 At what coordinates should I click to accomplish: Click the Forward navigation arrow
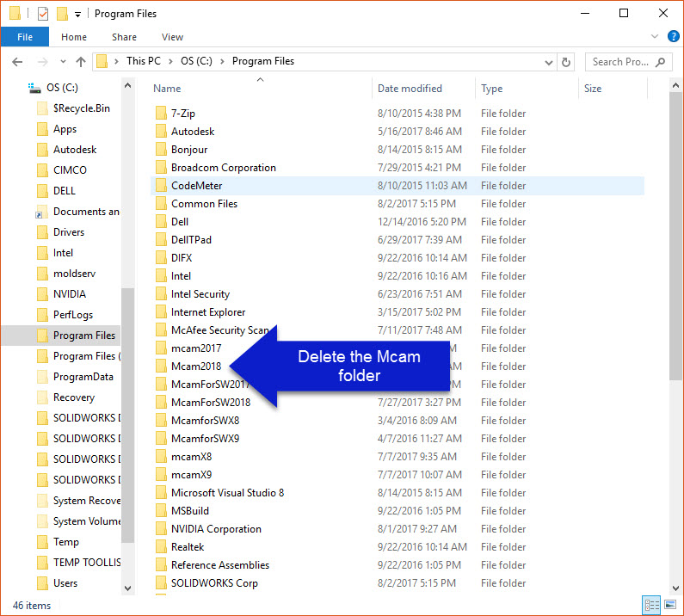[x=42, y=62]
